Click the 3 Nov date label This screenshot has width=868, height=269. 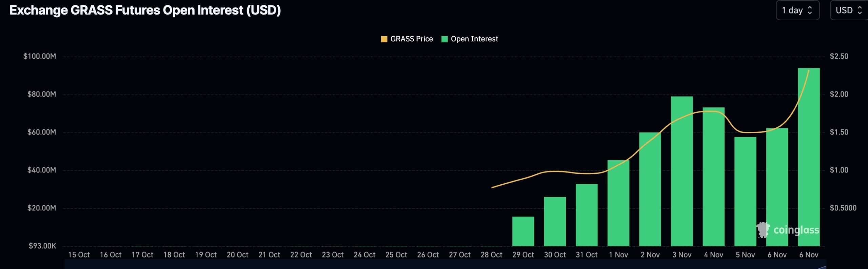pyautogui.click(x=682, y=255)
